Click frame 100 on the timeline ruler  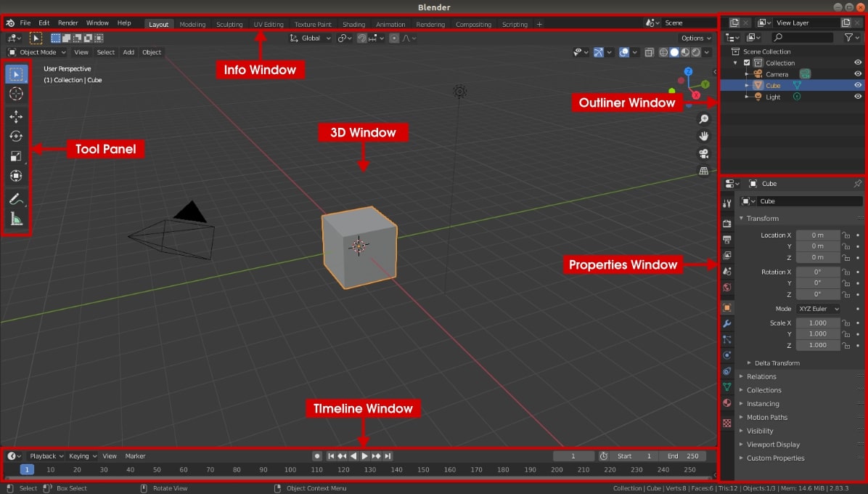(x=290, y=469)
